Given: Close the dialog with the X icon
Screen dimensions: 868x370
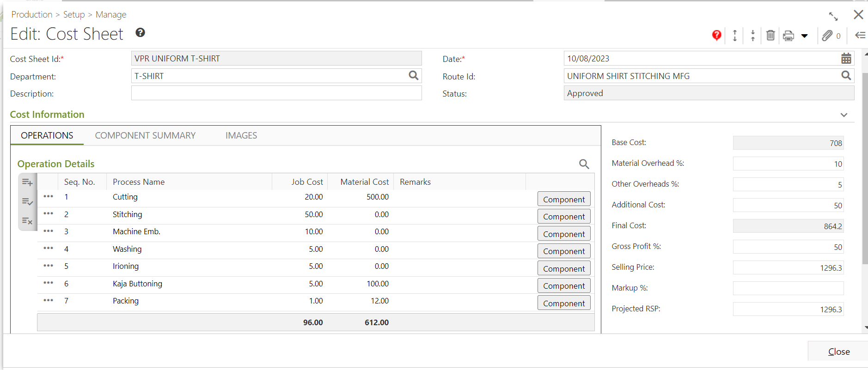Looking at the screenshot, I should [858, 15].
